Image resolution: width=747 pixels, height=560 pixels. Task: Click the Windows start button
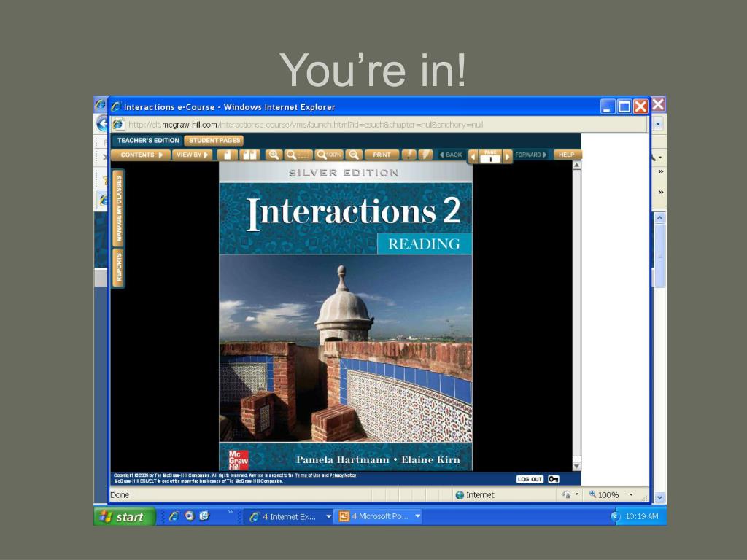coord(125,517)
